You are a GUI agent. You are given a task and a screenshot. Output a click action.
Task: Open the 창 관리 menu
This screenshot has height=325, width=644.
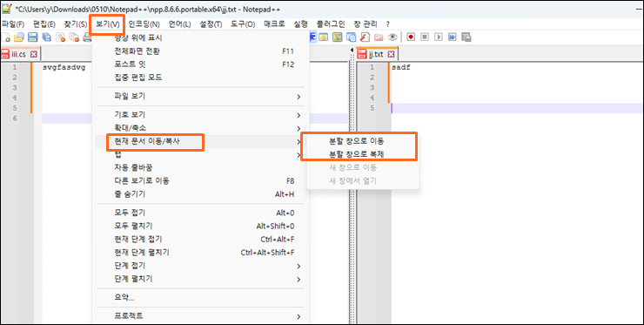(365, 24)
